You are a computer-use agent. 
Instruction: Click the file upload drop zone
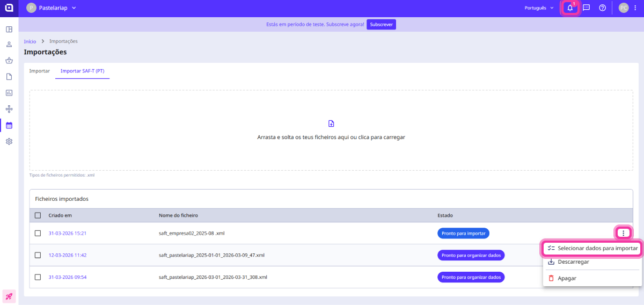[331, 130]
